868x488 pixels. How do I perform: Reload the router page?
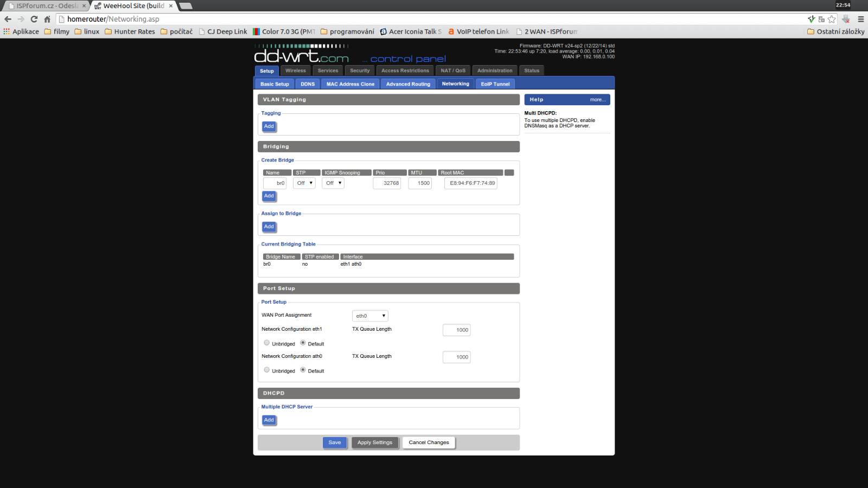tap(34, 19)
